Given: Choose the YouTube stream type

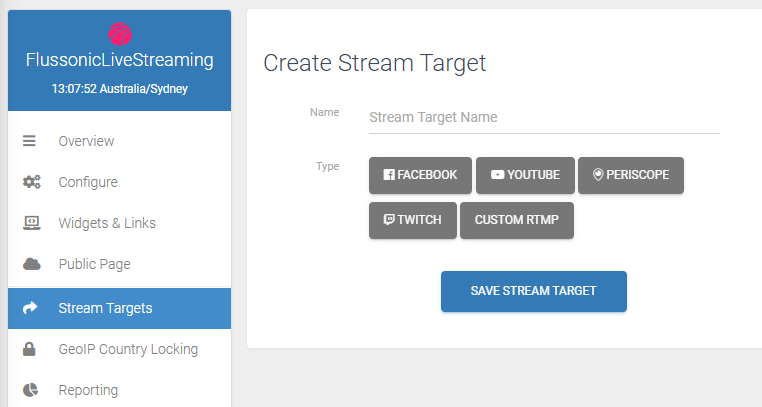Looking at the screenshot, I should point(525,175).
